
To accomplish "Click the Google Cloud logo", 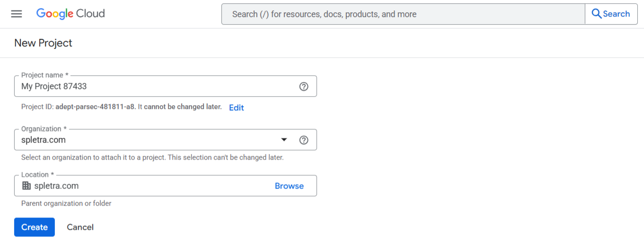I will (x=71, y=14).
